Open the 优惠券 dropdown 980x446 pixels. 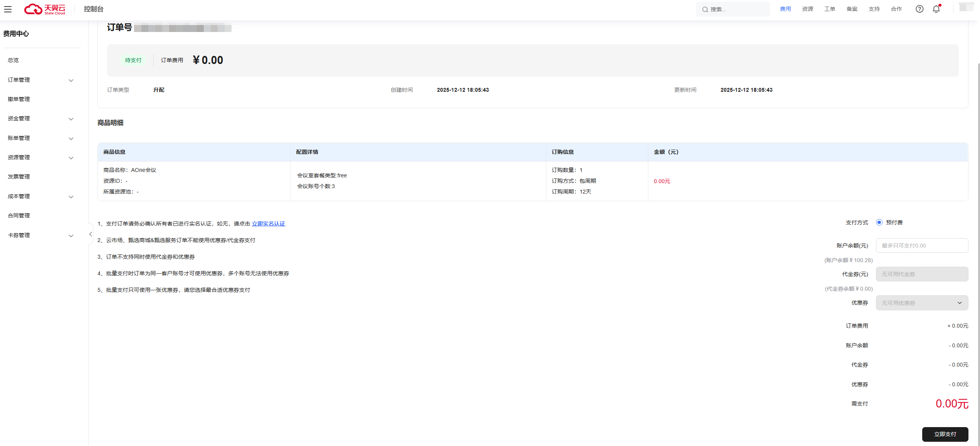click(x=922, y=303)
